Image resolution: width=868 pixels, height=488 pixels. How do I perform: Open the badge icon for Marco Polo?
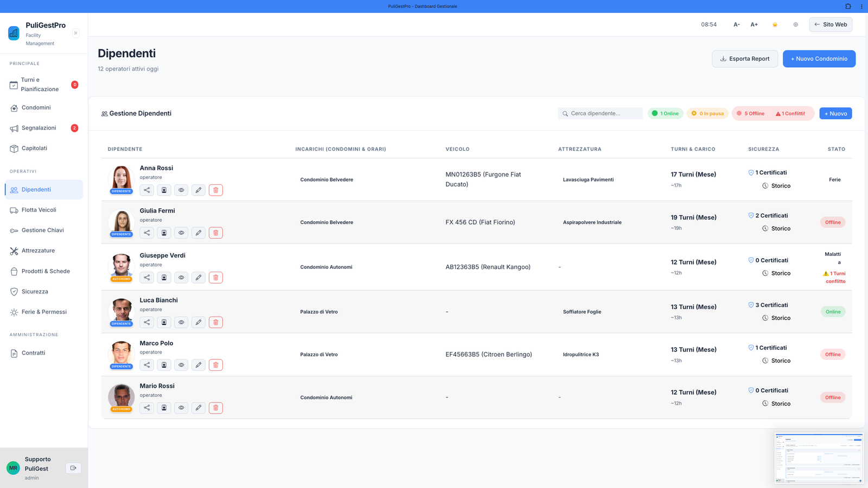click(x=164, y=365)
